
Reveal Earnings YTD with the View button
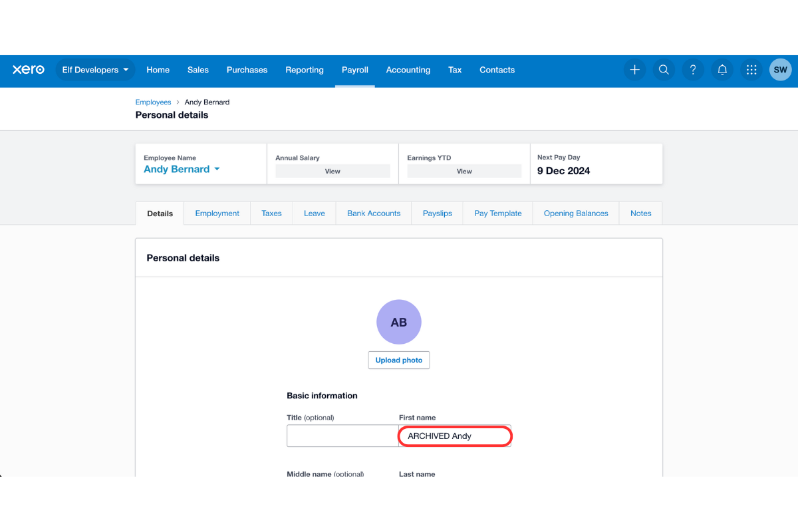tap(464, 171)
